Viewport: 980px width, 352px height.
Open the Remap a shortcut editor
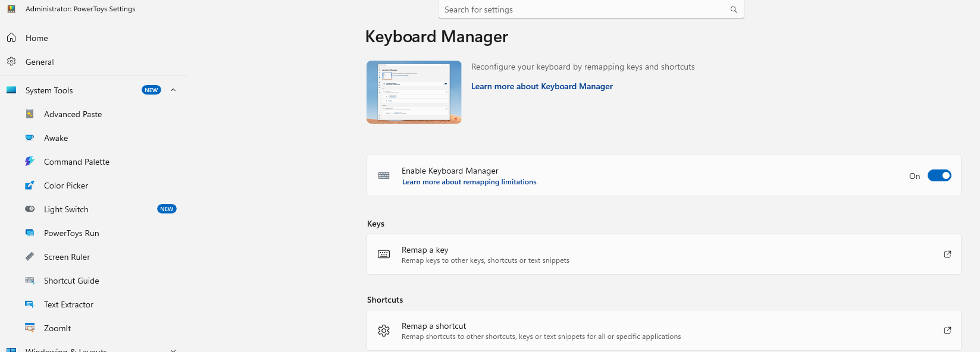point(663,331)
